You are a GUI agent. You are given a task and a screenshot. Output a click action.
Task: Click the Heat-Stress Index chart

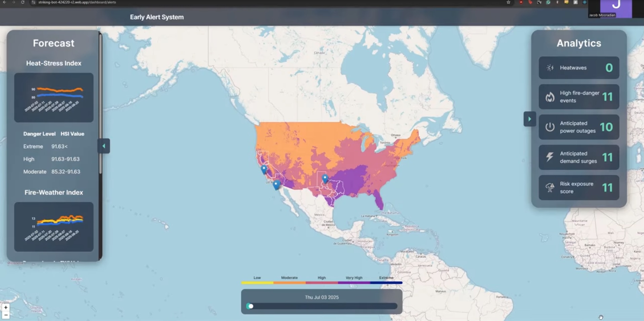pyautogui.click(x=54, y=98)
